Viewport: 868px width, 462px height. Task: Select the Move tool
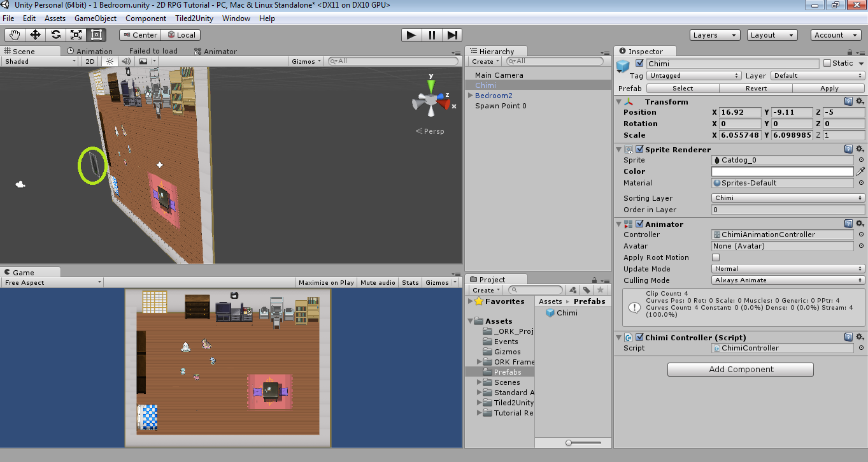pyautogui.click(x=35, y=35)
